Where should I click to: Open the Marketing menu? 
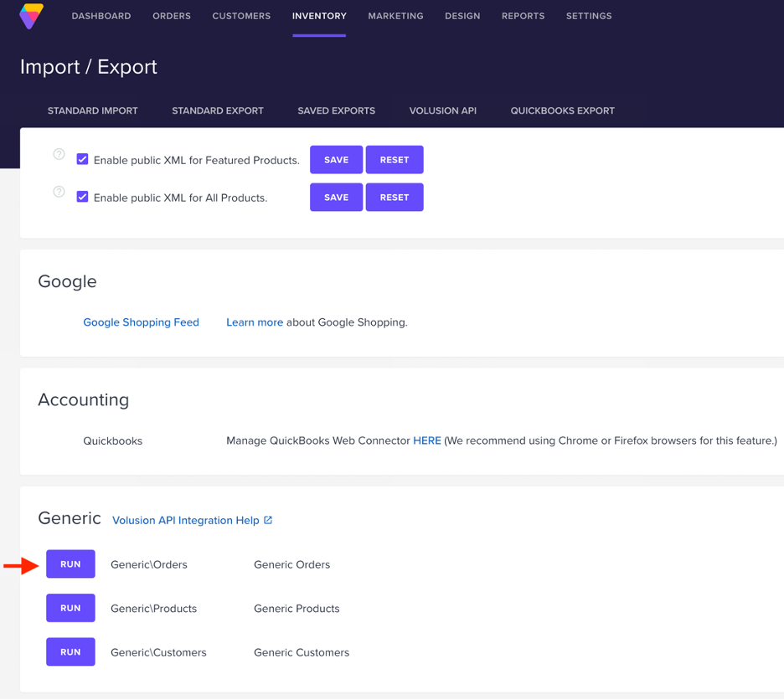tap(395, 16)
